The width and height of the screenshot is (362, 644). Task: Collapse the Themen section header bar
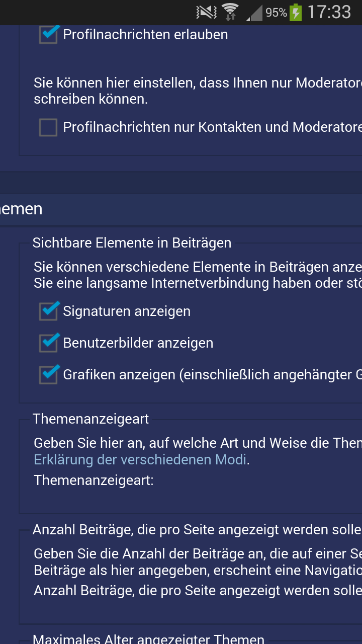181,209
